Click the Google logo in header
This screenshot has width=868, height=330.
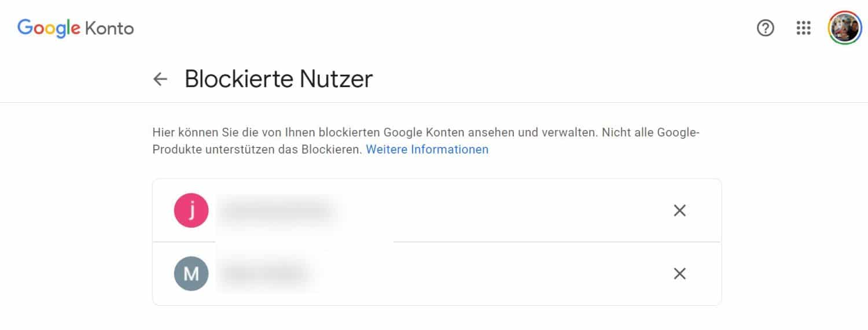(x=49, y=28)
